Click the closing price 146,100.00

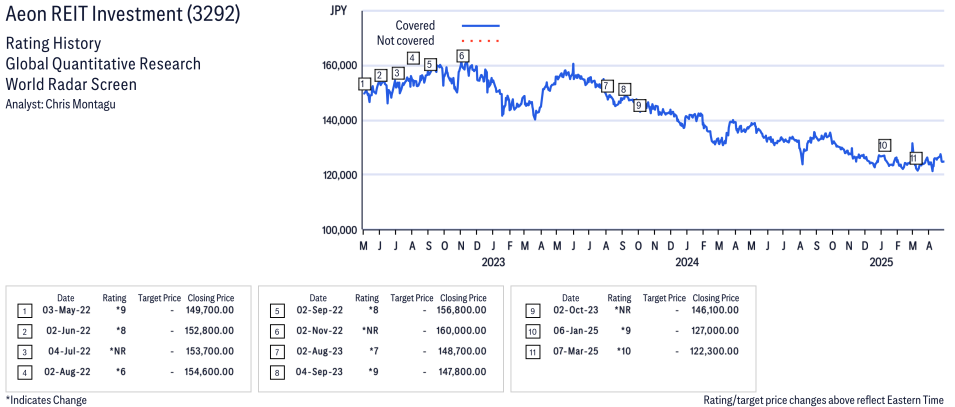pos(714,310)
